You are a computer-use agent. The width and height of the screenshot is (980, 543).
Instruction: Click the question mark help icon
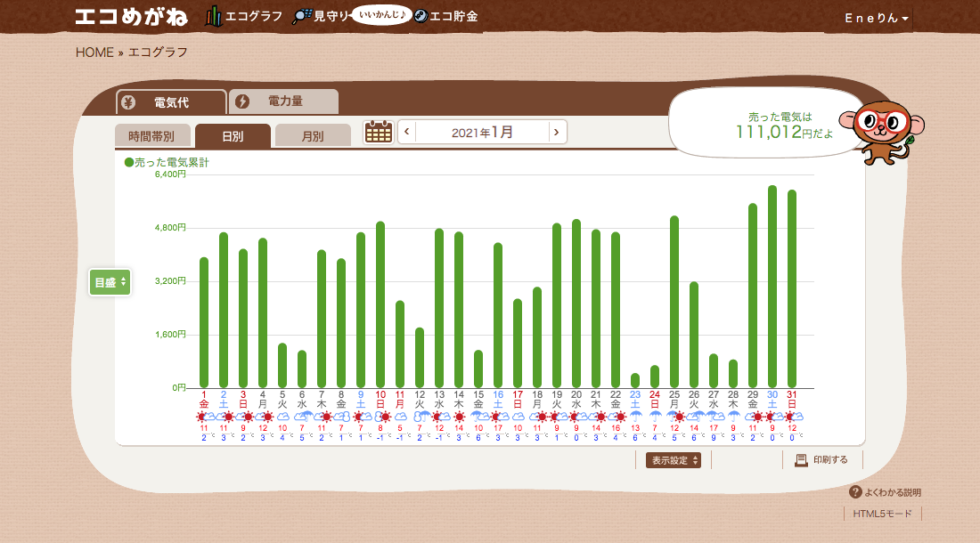[x=855, y=492]
